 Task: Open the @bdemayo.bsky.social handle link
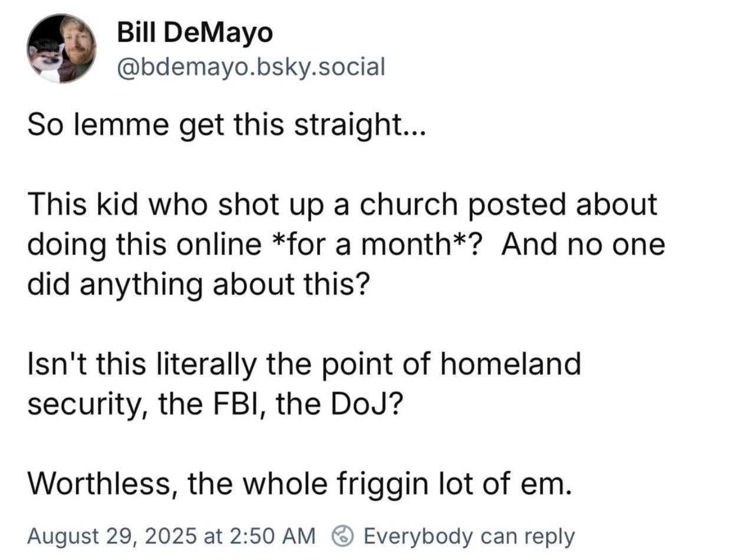(x=250, y=67)
